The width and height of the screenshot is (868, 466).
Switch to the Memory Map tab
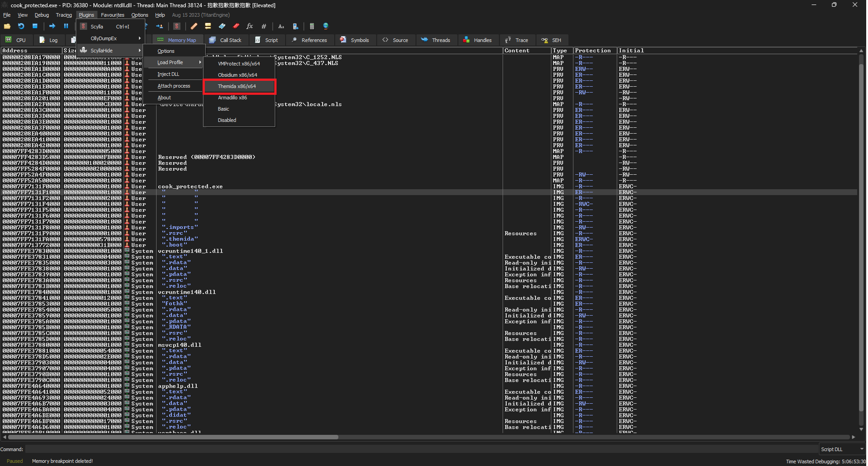coord(177,40)
